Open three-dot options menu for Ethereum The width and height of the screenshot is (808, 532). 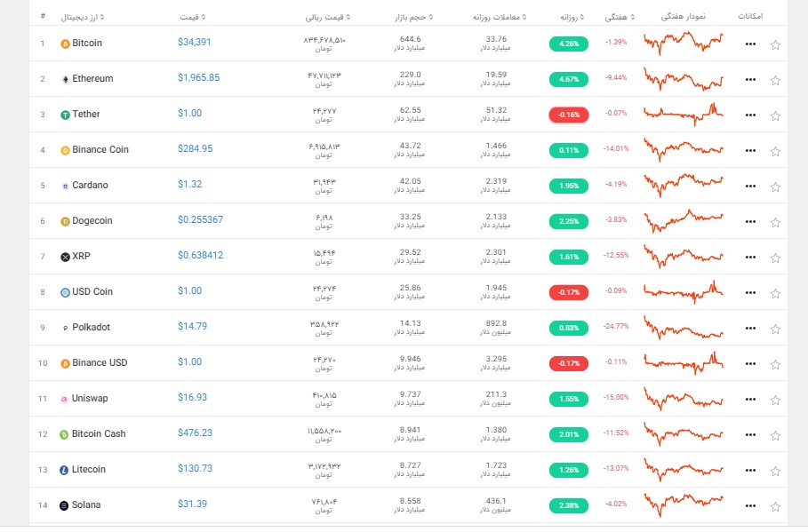(750, 80)
